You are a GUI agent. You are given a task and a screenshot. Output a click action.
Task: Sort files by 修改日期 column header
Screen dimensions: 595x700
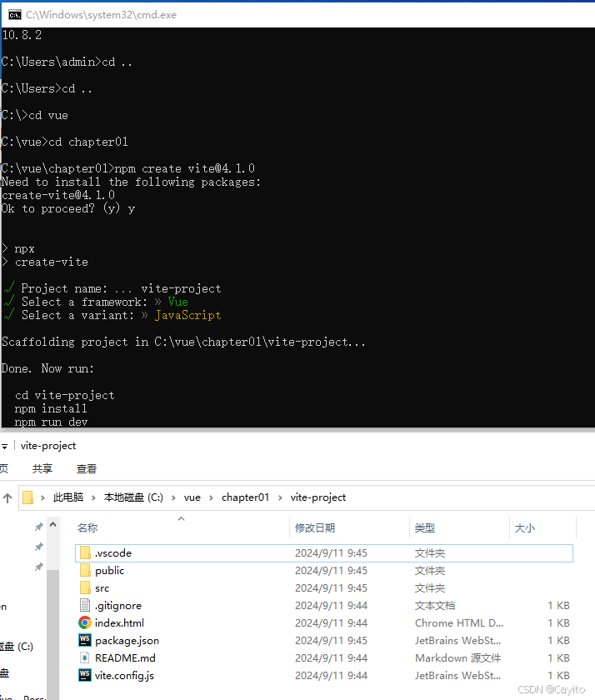pyautogui.click(x=349, y=528)
